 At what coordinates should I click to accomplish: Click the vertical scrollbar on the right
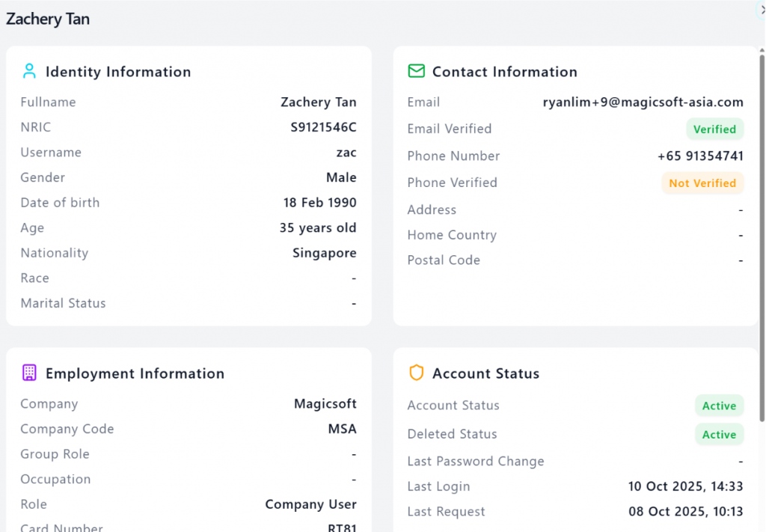coord(762,224)
